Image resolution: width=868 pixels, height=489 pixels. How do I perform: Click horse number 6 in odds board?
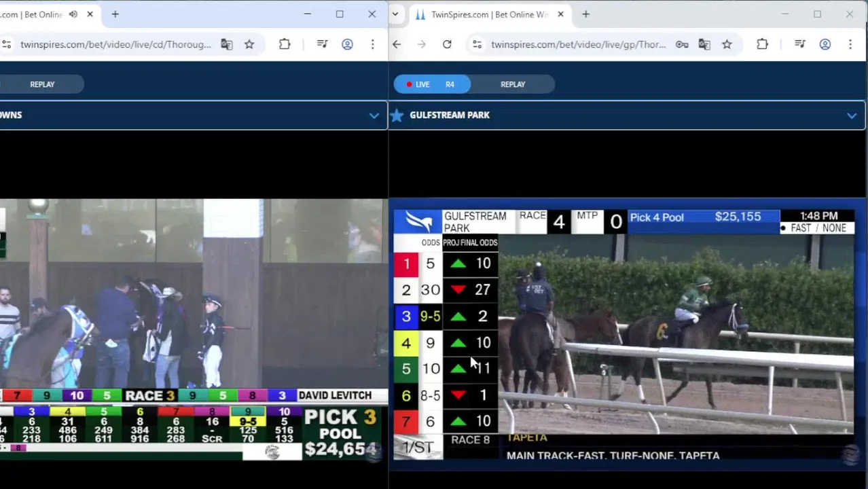tap(406, 395)
